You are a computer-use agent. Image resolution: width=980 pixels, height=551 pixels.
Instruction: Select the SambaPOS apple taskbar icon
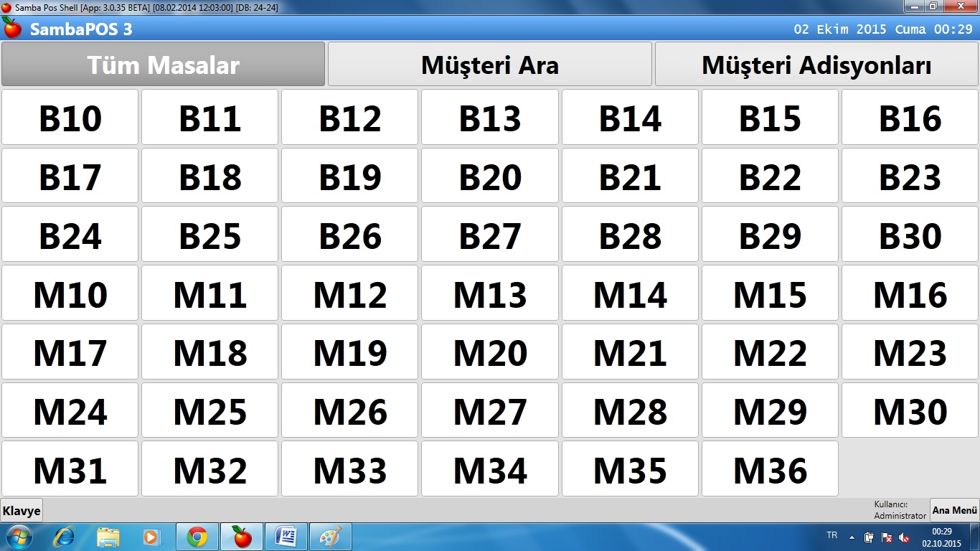(242, 537)
